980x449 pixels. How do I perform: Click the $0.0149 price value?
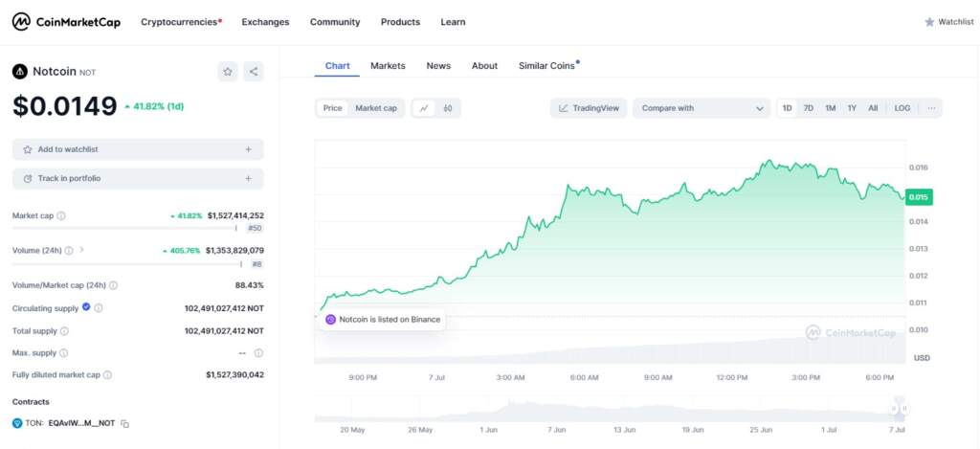pos(64,106)
